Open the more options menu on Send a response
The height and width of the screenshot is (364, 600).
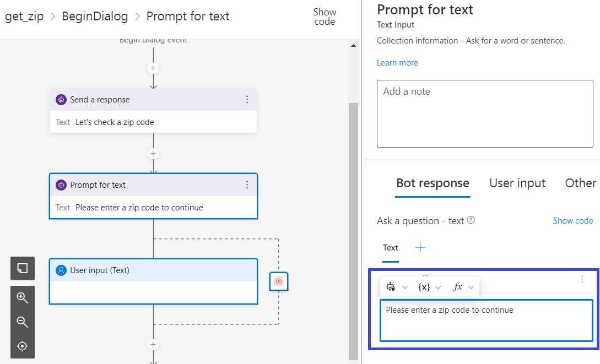(247, 100)
